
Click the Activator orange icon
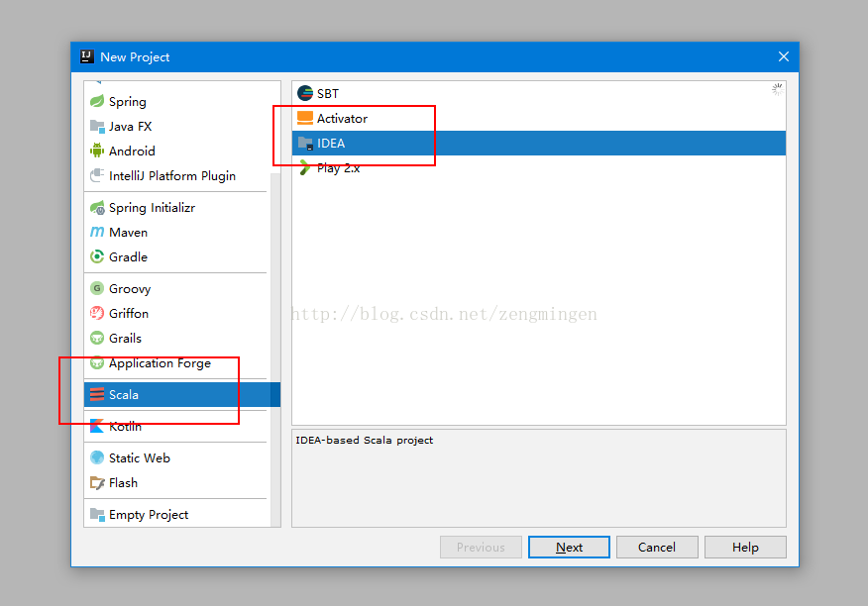coord(305,118)
